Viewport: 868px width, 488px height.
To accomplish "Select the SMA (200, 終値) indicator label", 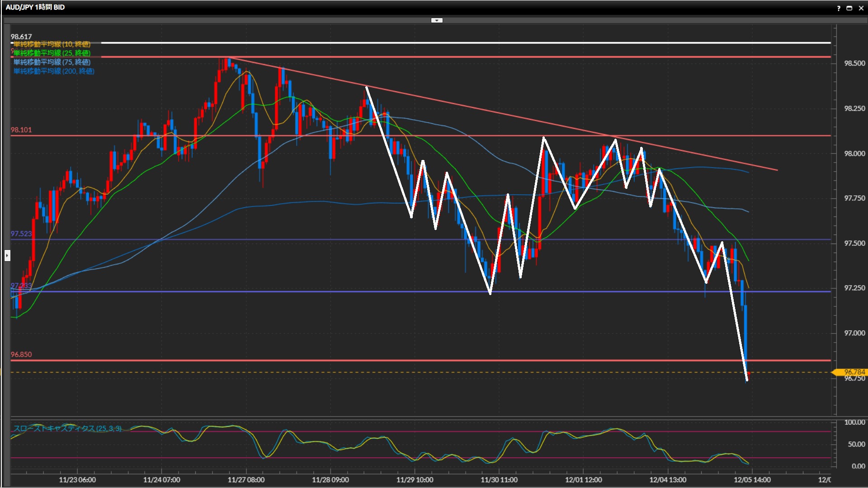I will click(x=54, y=71).
